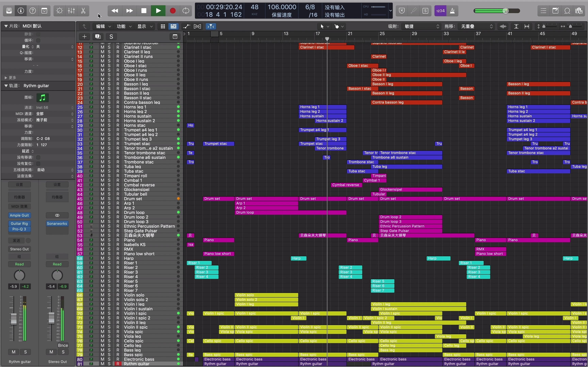
Task: Select the scissors editing tools icon
Action: click(83, 11)
